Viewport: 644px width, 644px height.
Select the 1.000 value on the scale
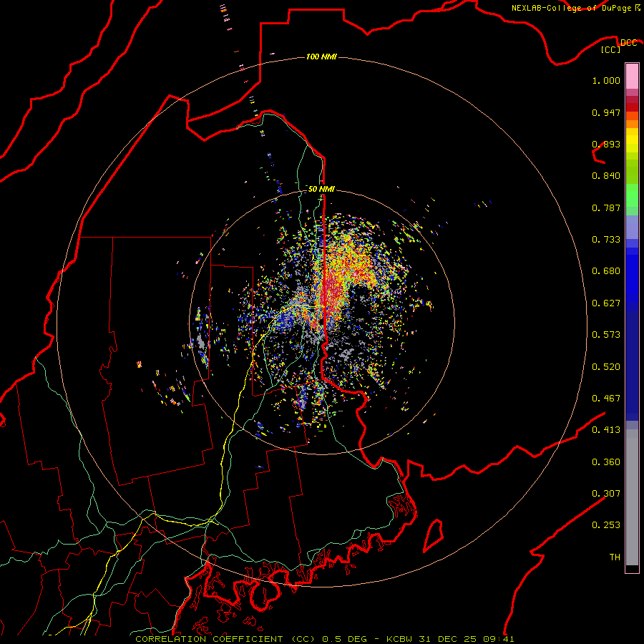pos(606,80)
